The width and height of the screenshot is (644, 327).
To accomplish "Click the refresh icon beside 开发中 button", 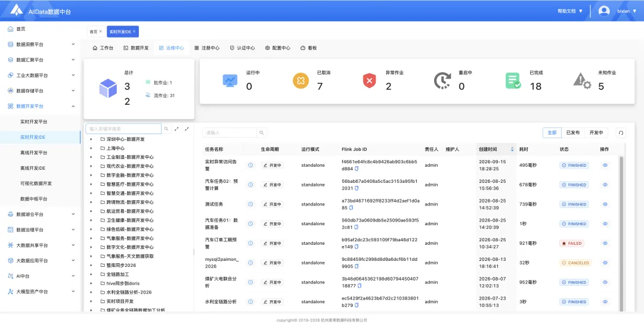I will [x=621, y=132].
